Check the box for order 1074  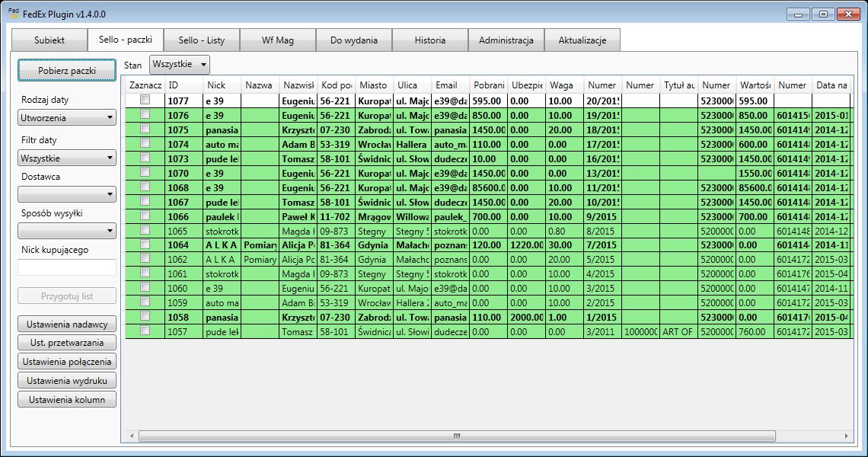click(145, 143)
